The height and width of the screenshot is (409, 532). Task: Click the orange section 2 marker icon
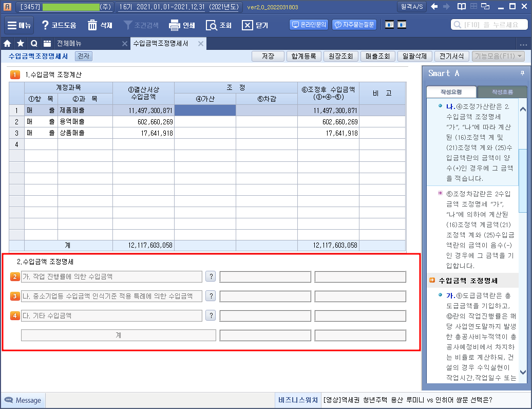click(15, 276)
